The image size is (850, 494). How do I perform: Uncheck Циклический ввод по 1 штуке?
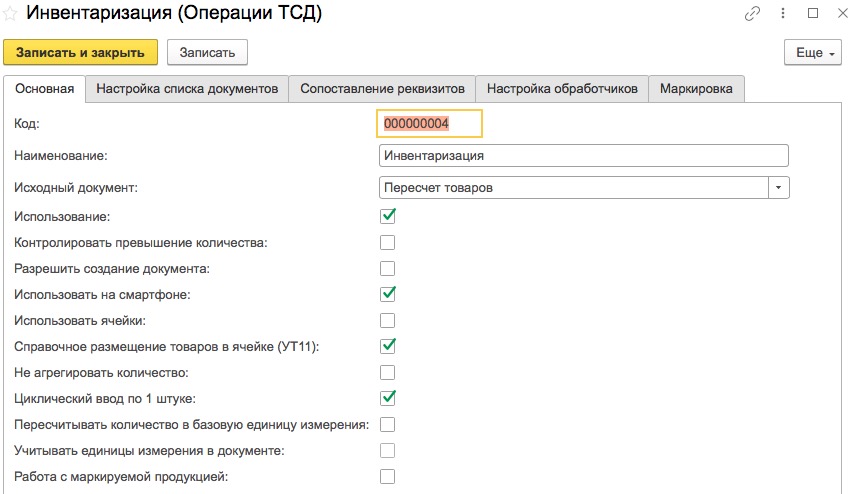388,399
